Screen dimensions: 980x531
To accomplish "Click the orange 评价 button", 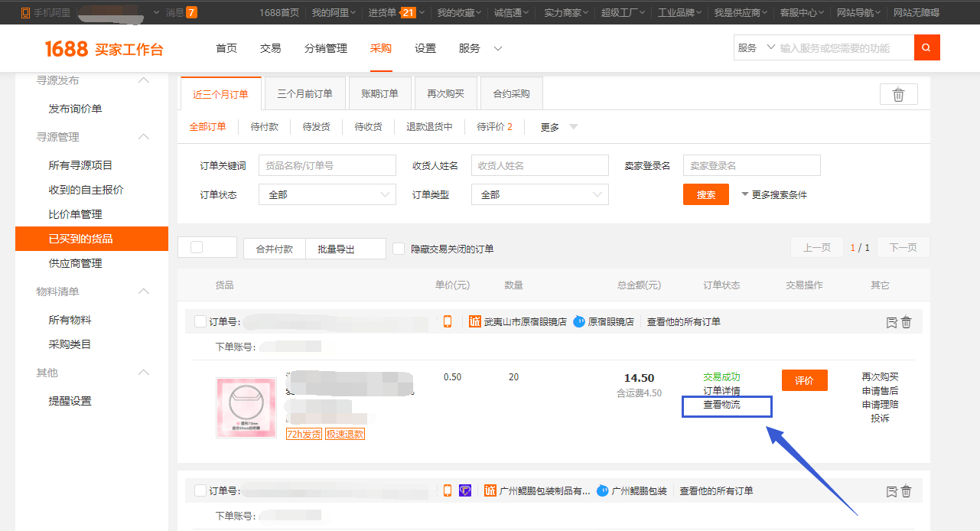I will click(805, 380).
